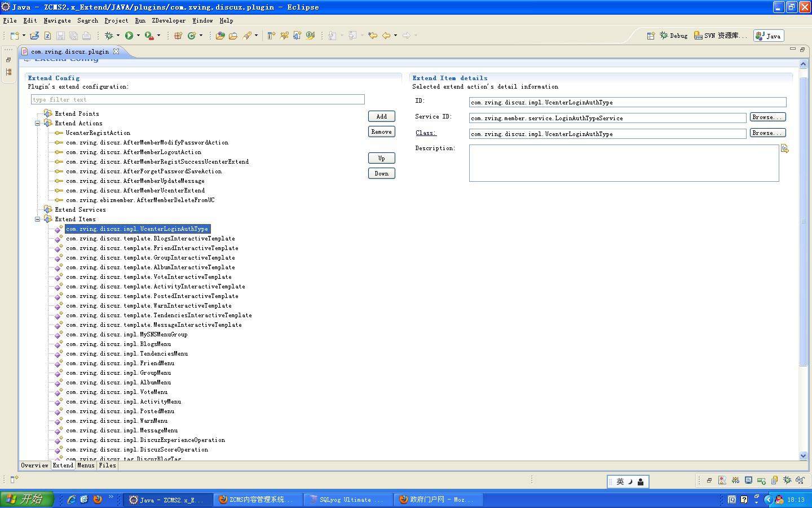
Task: Click the vertical scrollbar down arrow
Action: [803, 456]
